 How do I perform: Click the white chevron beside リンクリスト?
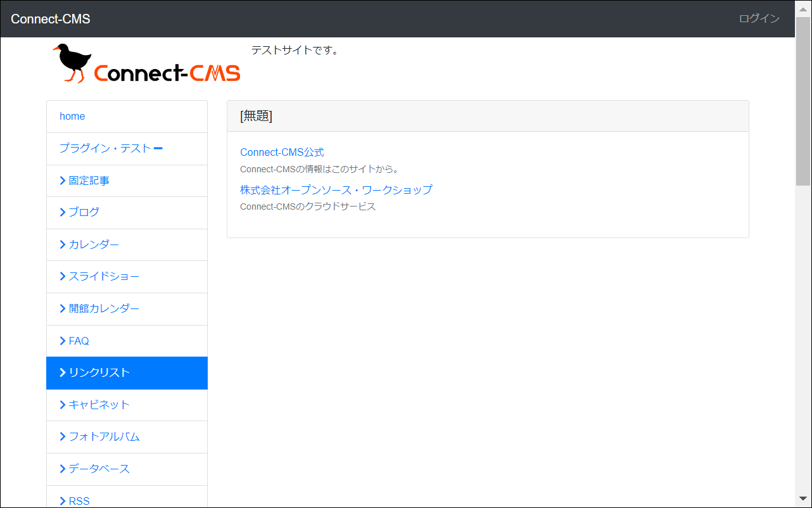[x=63, y=373]
